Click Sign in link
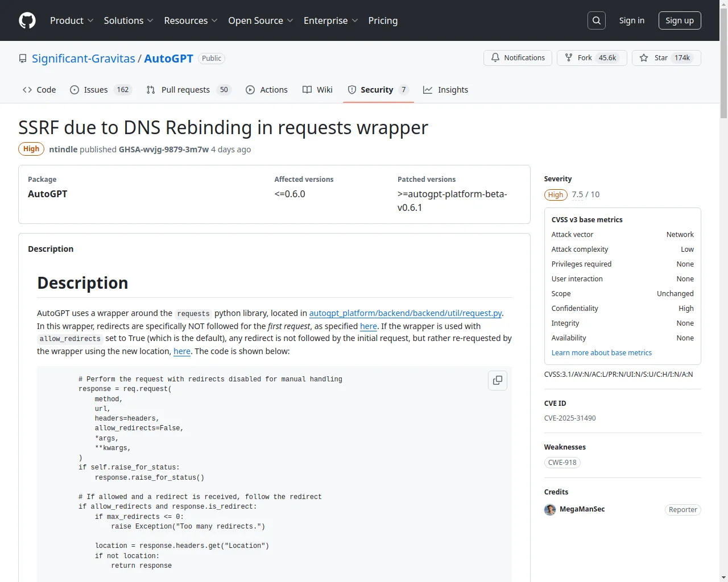728x582 pixels. point(632,20)
